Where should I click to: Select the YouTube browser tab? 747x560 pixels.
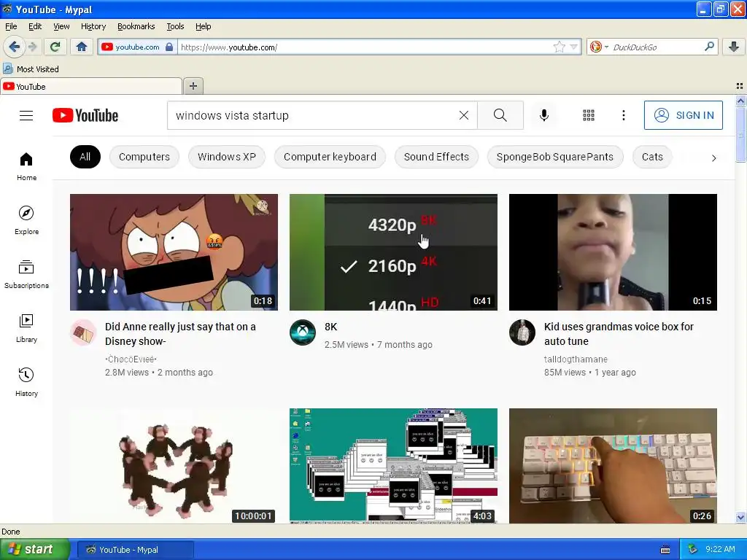91,86
